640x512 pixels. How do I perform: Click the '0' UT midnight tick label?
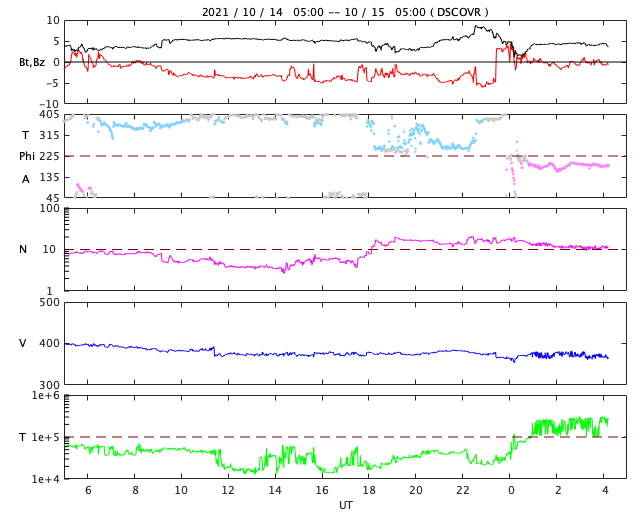(x=511, y=490)
